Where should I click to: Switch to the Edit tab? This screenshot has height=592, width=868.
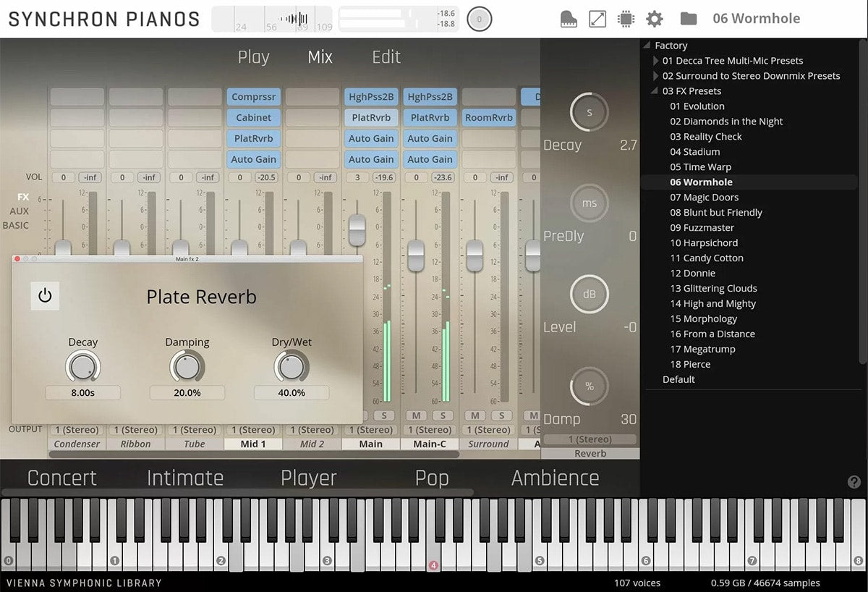pos(386,57)
